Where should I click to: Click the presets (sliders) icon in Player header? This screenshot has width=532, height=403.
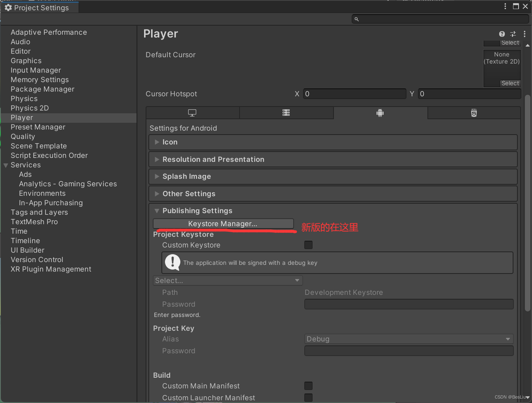pyautogui.click(x=513, y=34)
